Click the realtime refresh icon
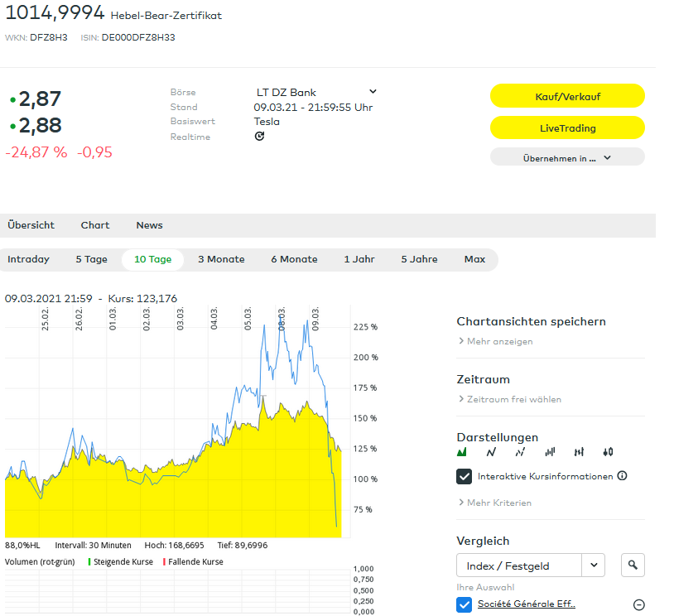 (259, 137)
